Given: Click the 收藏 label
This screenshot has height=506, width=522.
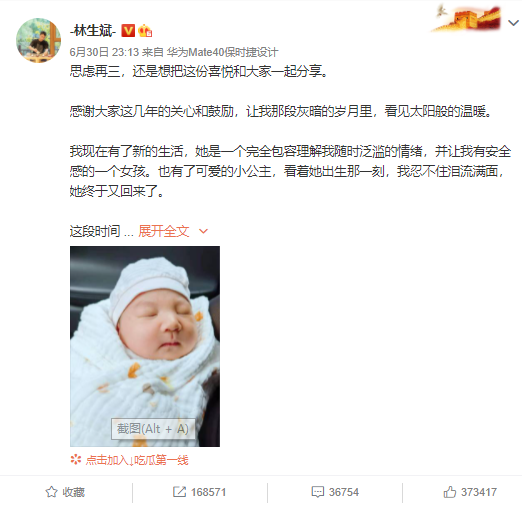Looking at the screenshot, I should (x=74, y=492).
